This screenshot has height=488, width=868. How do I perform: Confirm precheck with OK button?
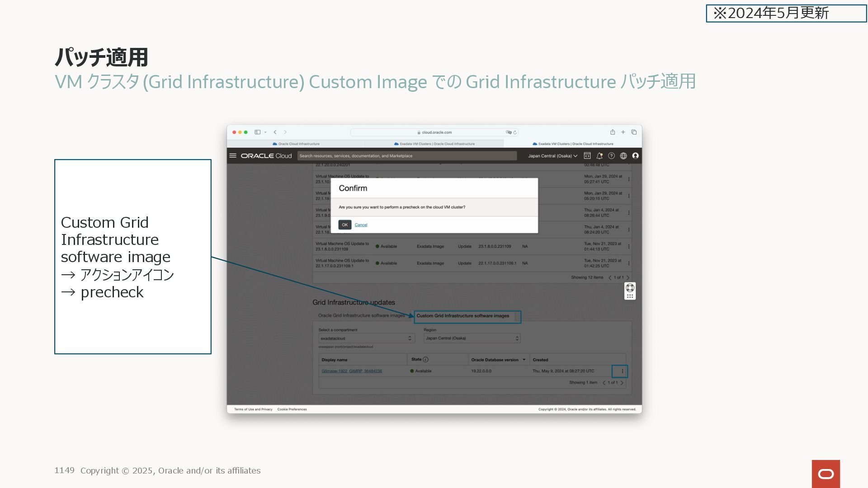point(344,225)
